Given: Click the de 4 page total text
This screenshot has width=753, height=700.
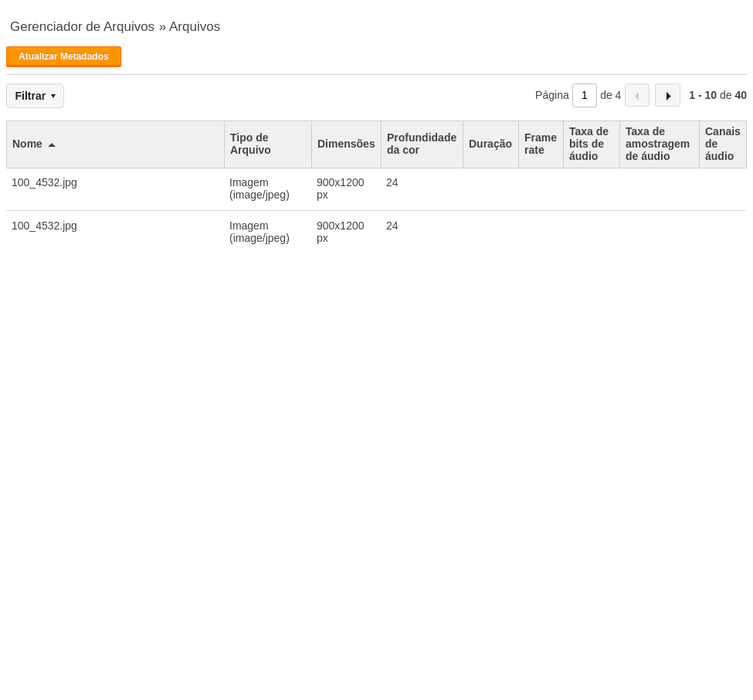Looking at the screenshot, I should coord(610,95).
